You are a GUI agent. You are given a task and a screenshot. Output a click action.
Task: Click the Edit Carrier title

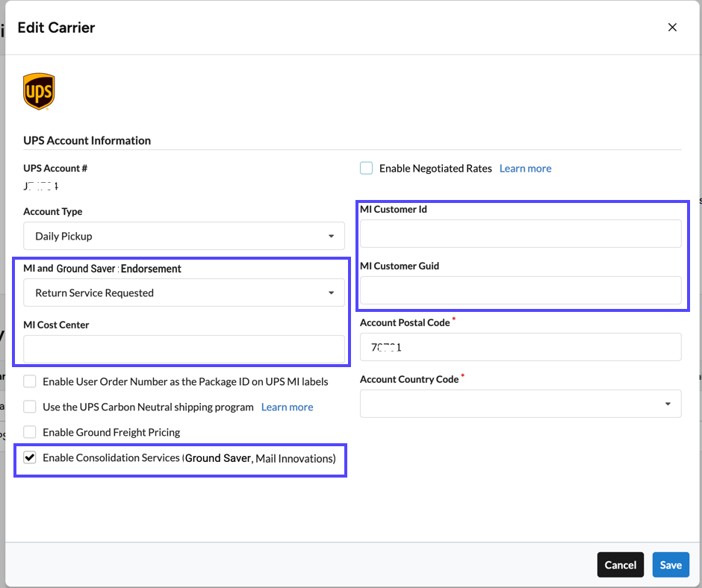pyautogui.click(x=56, y=28)
